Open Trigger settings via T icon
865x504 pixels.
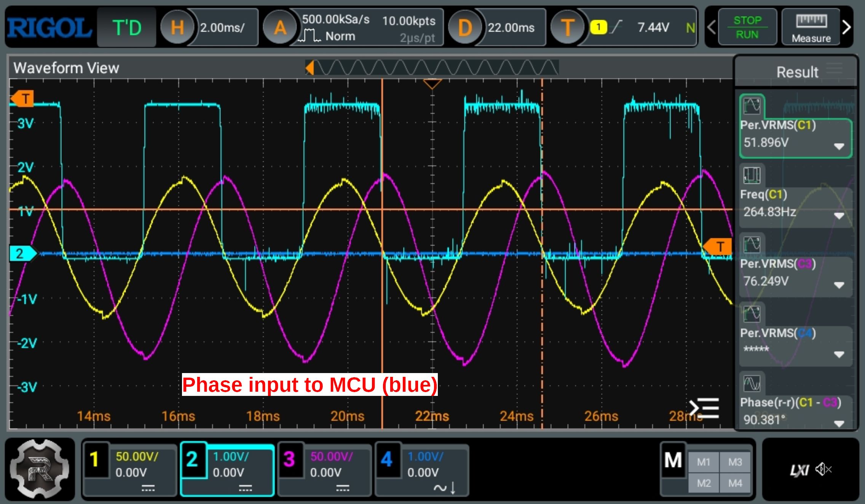(x=568, y=27)
